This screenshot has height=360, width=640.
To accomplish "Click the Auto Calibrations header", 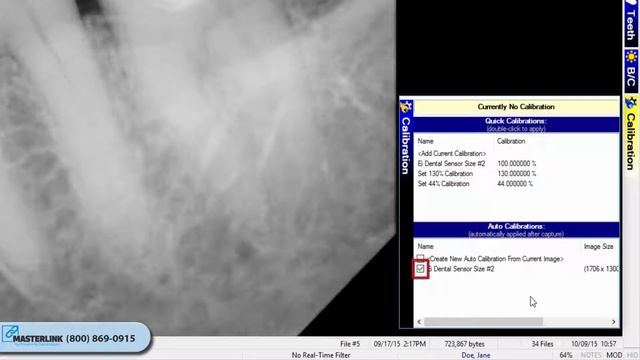I will click(x=516, y=230).
